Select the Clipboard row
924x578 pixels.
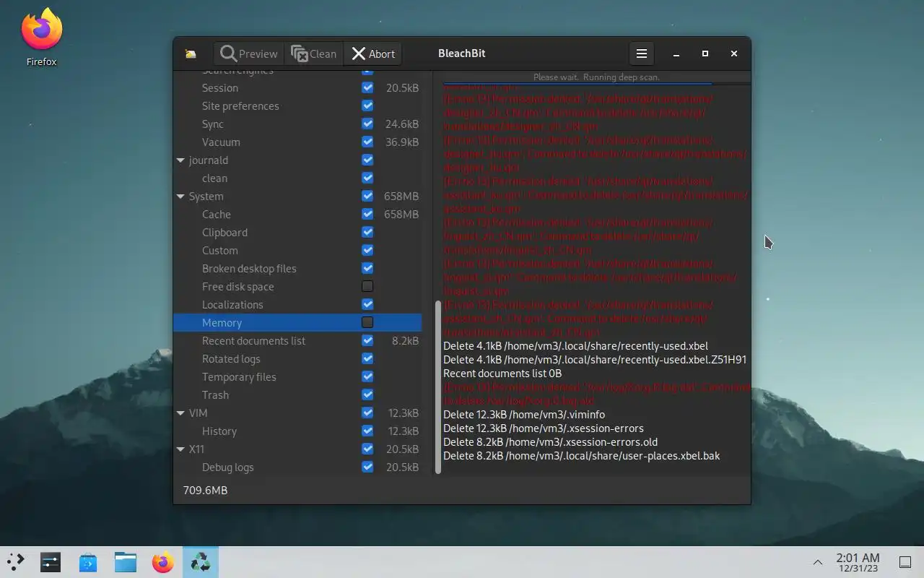pos(297,233)
